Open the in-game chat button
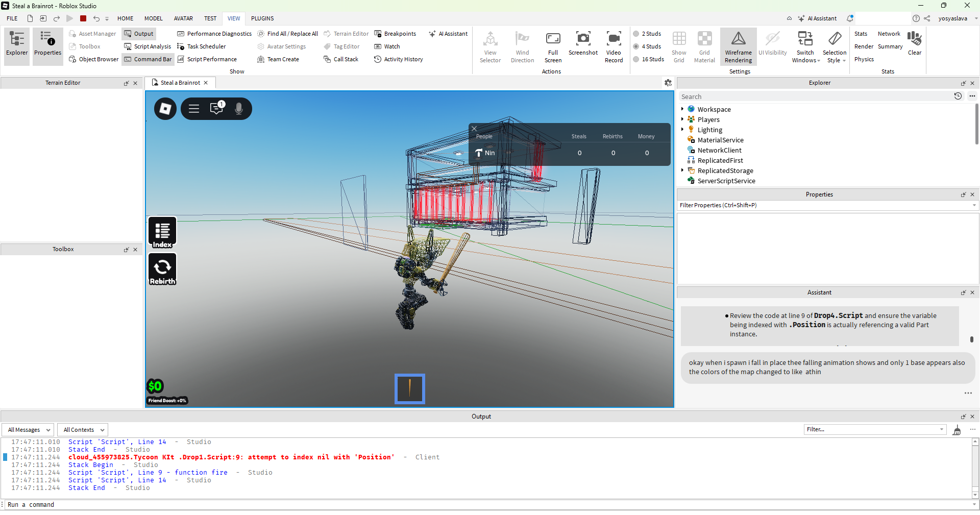The height and width of the screenshot is (515, 980). pyautogui.click(x=217, y=108)
